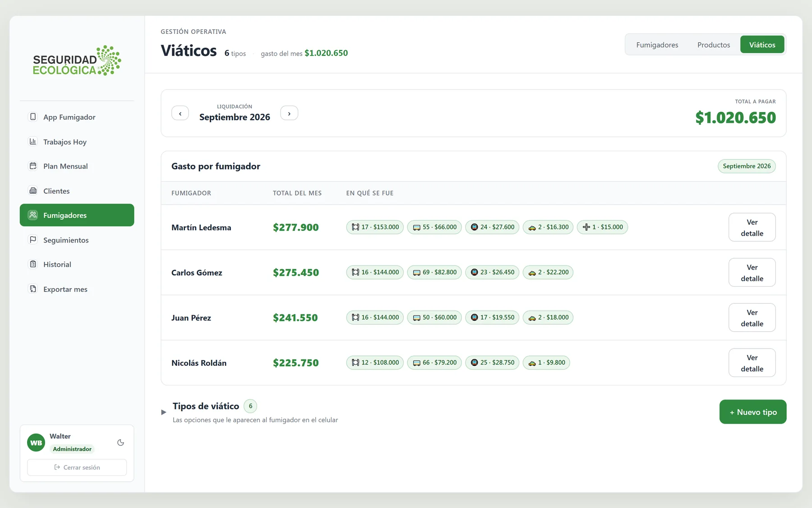
Task: Click Carlos Gómez's 2 · $22.200 taxi chip
Action: pos(548,272)
